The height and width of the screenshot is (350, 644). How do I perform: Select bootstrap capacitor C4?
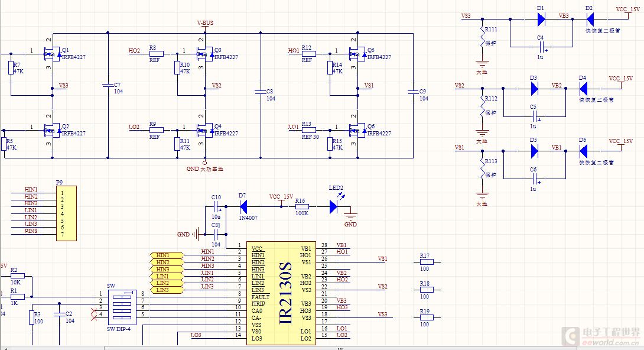541,47
